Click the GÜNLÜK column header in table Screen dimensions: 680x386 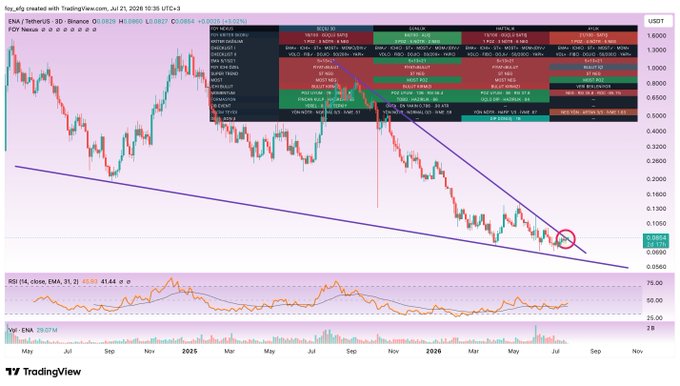pyautogui.click(x=417, y=29)
